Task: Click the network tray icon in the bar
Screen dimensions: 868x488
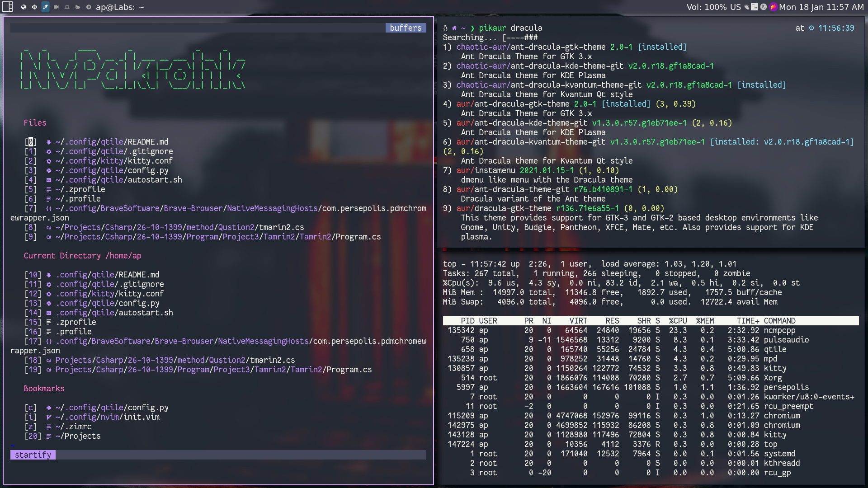Action: (x=747, y=7)
